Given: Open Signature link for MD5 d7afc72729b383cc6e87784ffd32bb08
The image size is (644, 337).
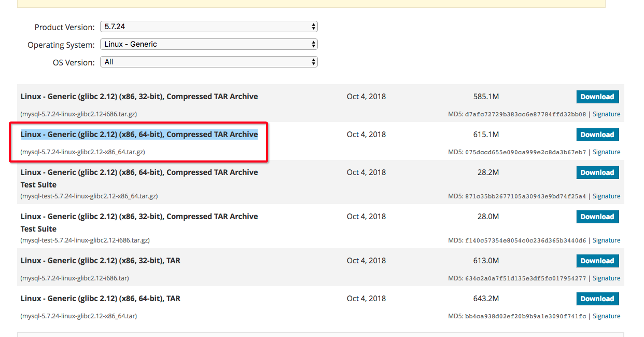Looking at the screenshot, I should point(606,114).
